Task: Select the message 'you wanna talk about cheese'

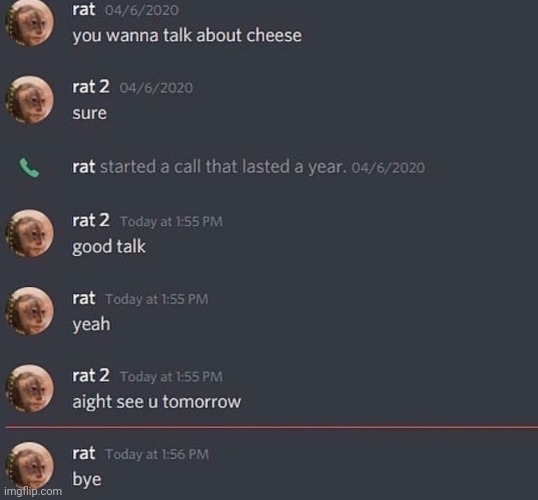Action: pyautogui.click(x=187, y=36)
